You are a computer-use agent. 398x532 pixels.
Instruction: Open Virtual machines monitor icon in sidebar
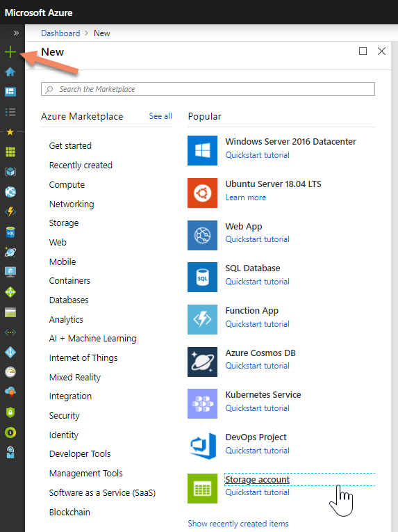(10, 272)
